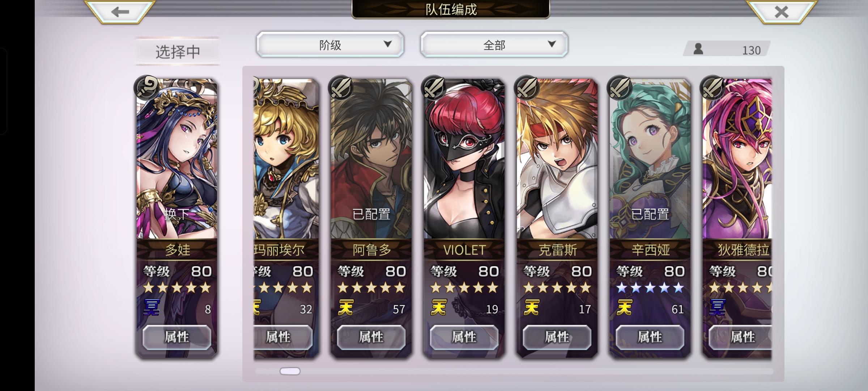This screenshot has width=868, height=391.
Task: Remove 多娃 via the 换下 portrait
Action: pos(177,159)
